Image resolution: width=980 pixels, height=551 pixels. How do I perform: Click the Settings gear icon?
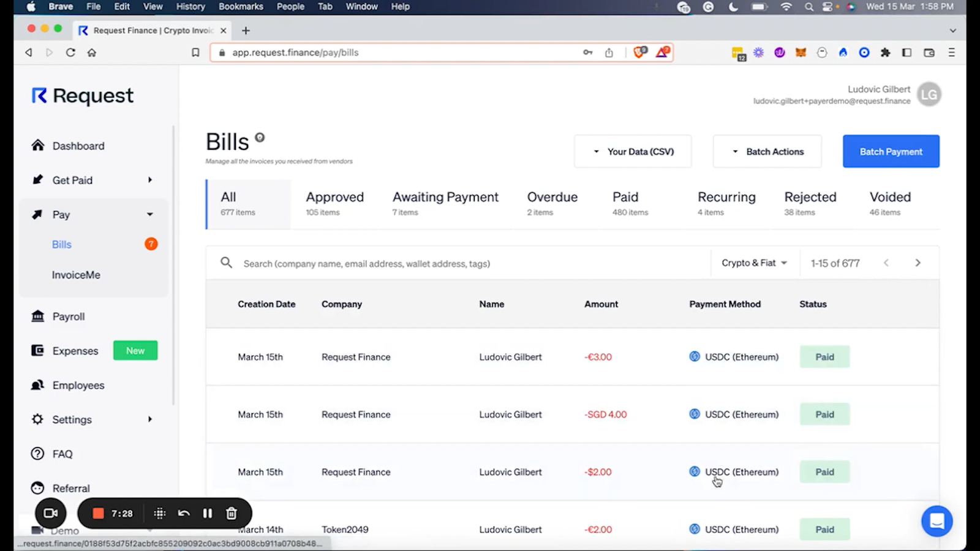(38, 419)
